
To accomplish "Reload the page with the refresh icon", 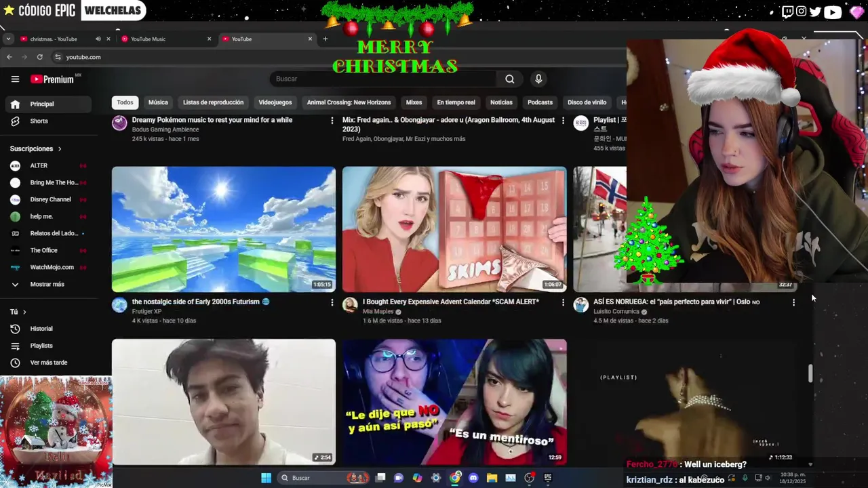I will 39,57.
